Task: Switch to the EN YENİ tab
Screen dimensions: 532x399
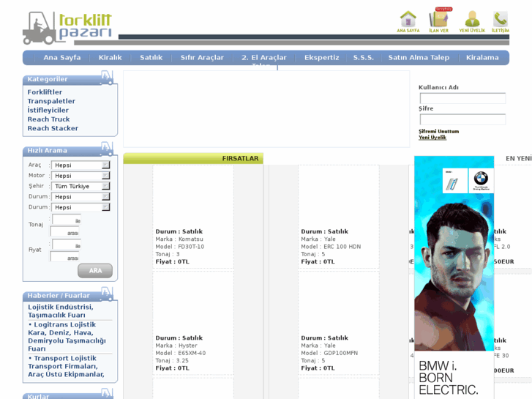Action: (519, 158)
